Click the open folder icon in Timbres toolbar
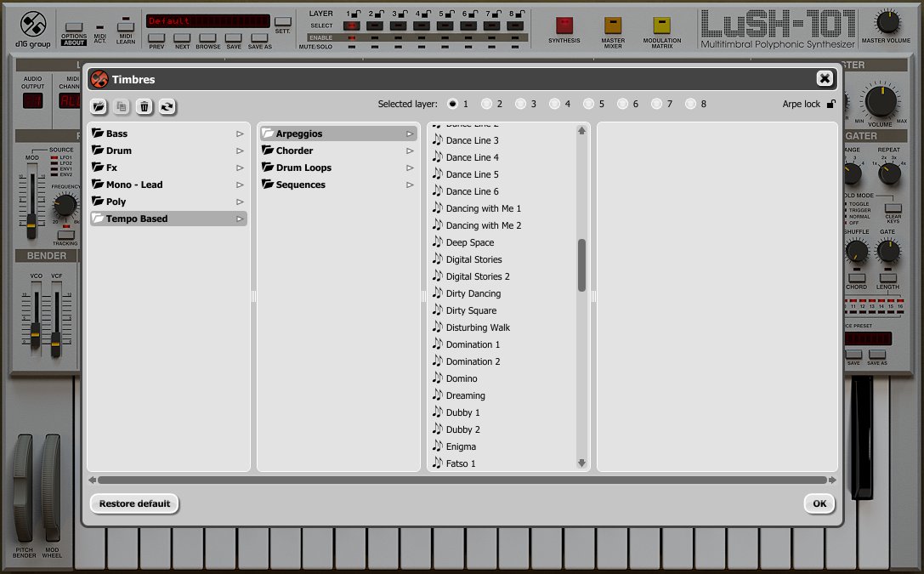This screenshot has height=574, width=924. coord(99,106)
